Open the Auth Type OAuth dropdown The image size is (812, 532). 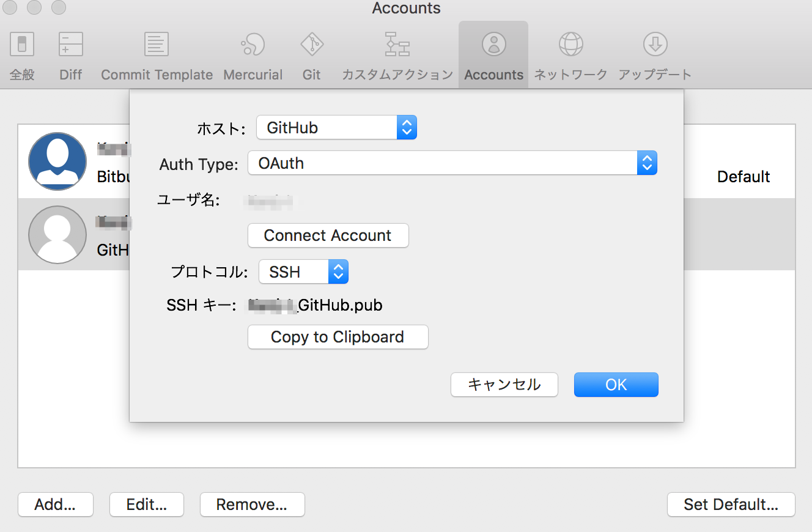452,163
